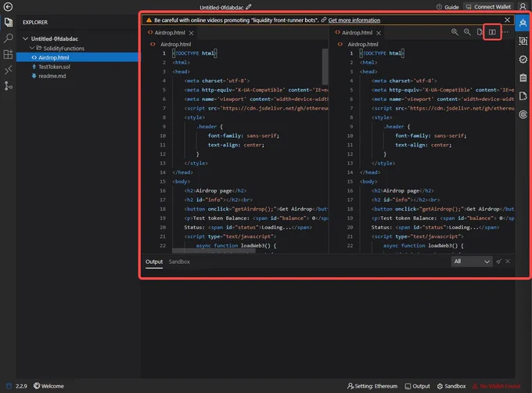Click Welcome in the status bar
Viewport: 532px width, 393px height.
point(49,386)
